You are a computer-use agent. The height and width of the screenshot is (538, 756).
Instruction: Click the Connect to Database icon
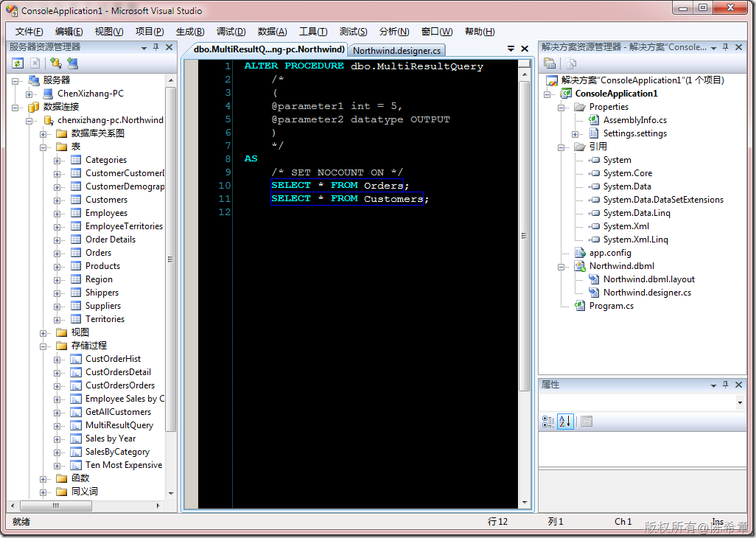[56, 63]
